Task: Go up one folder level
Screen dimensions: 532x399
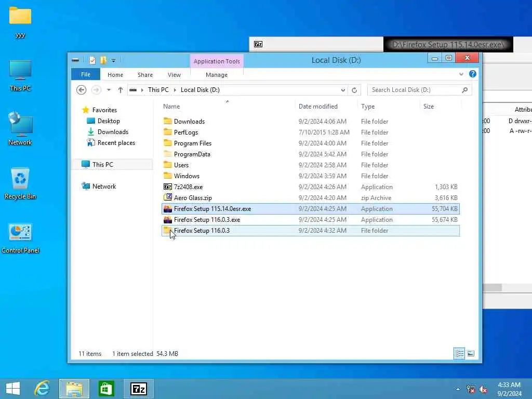Action: tap(121, 90)
